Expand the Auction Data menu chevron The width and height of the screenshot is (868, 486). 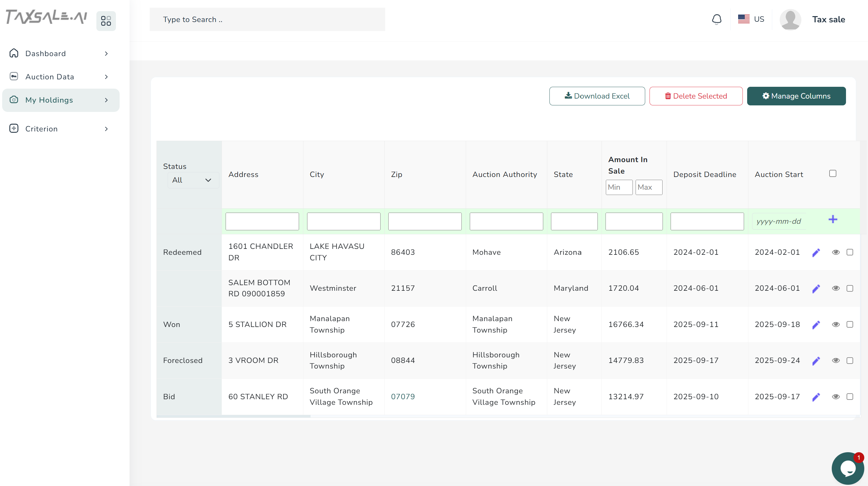click(106, 77)
